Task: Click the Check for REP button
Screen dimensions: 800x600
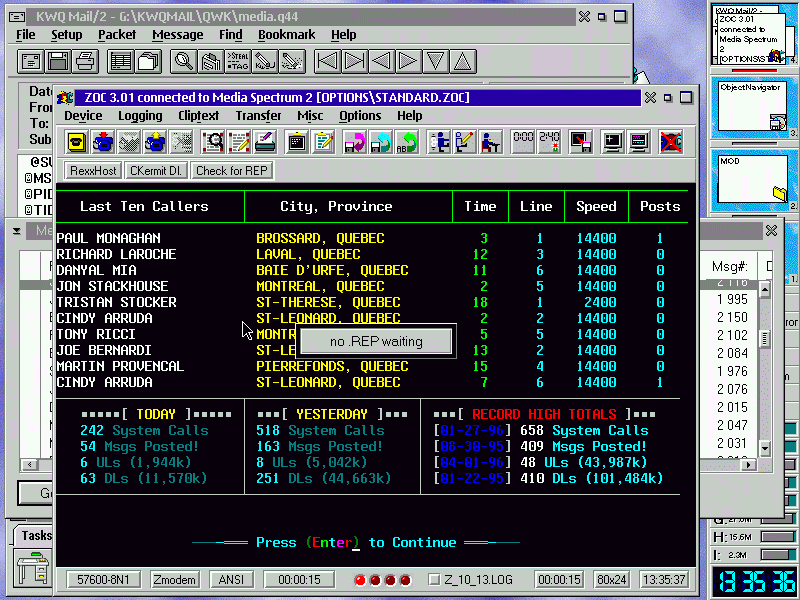Action: pyautogui.click(x=232, y=171)
